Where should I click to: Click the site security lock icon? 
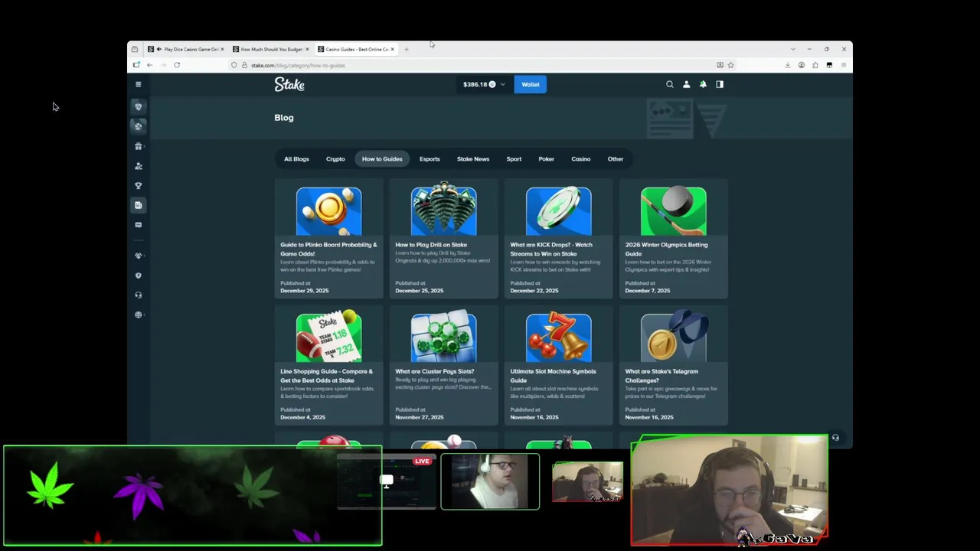[244, 65]
